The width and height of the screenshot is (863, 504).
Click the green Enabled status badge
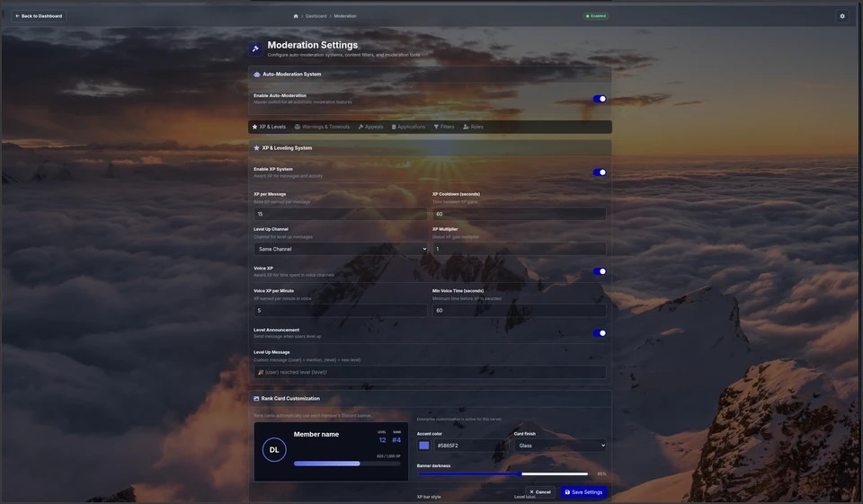(595, 16)
